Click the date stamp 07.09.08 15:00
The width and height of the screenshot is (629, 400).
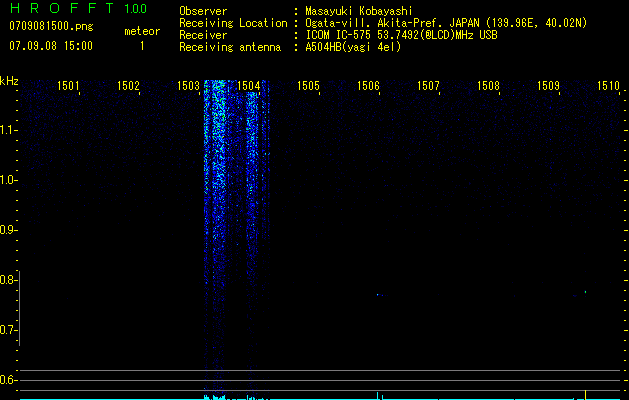pyautogui.click(x=51, y=46)
